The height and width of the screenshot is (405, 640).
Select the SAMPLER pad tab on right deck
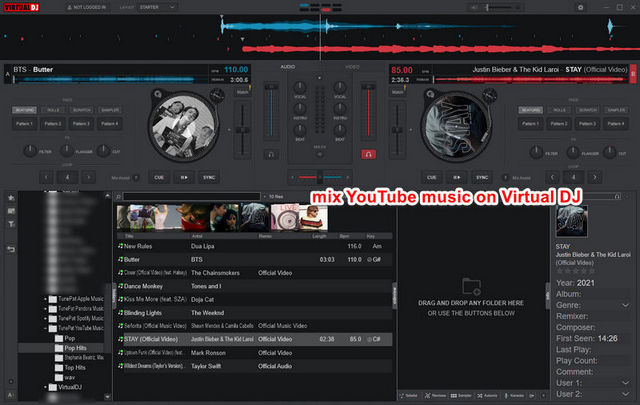pyautogui.click(x=616, y=110)
